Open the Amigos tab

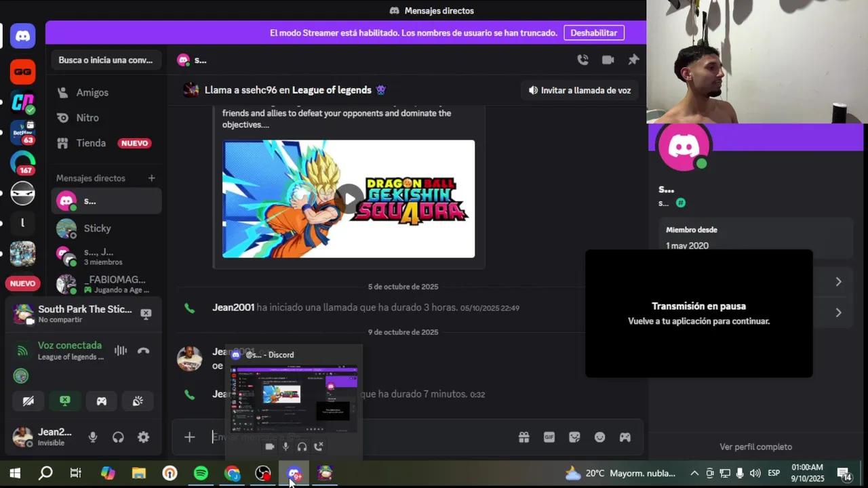tap(106, 92)
